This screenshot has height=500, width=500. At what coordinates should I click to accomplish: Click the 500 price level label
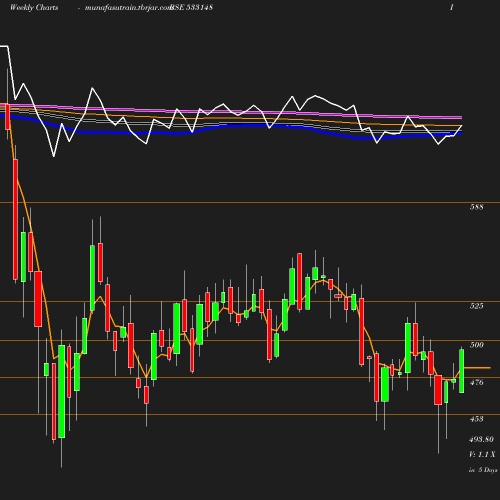coord(476,345)
